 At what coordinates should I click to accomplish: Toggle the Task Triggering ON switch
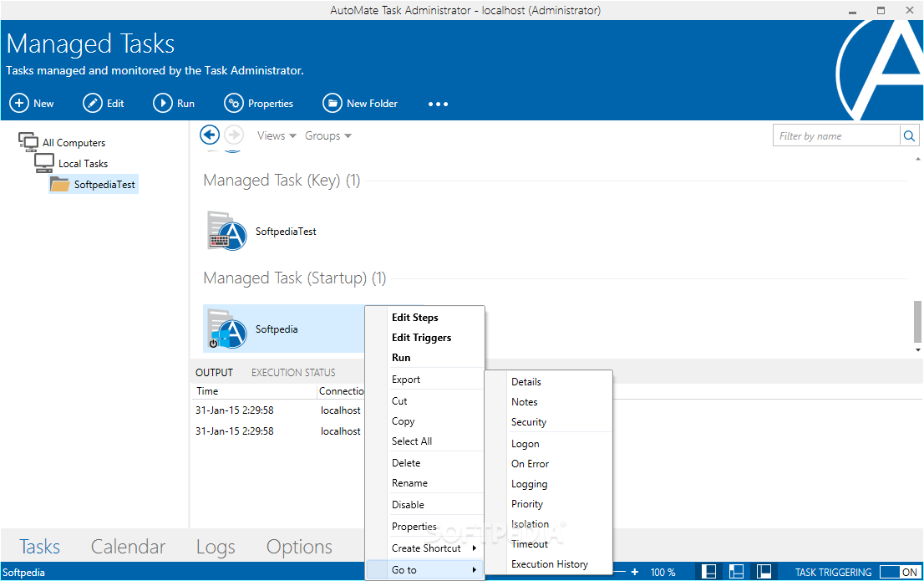click(x=899, y=572)
